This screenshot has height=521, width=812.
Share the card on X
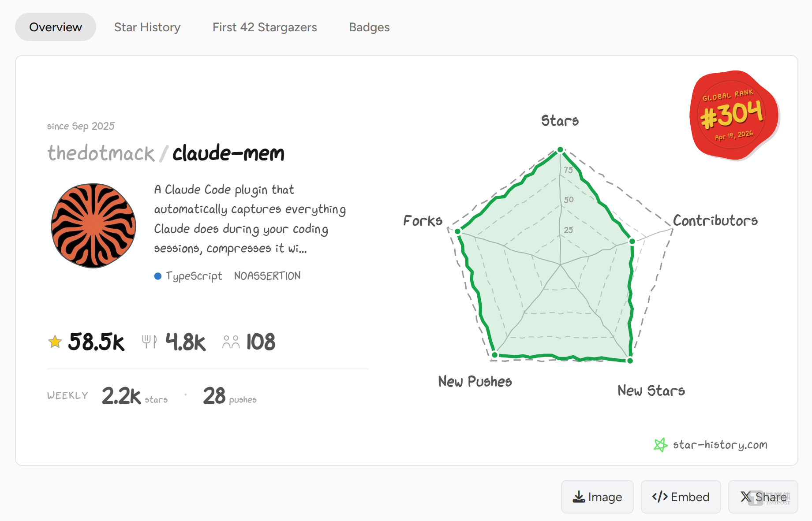(763, 497)
